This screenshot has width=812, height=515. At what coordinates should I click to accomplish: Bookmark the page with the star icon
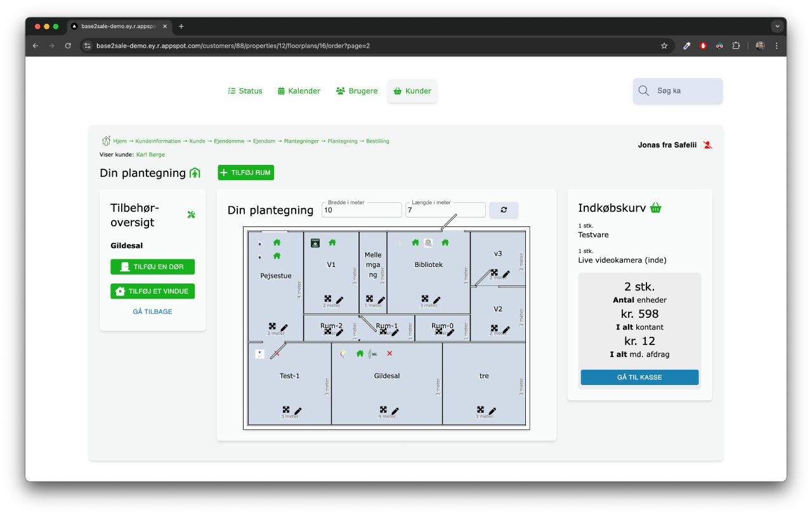coord(664,46)
